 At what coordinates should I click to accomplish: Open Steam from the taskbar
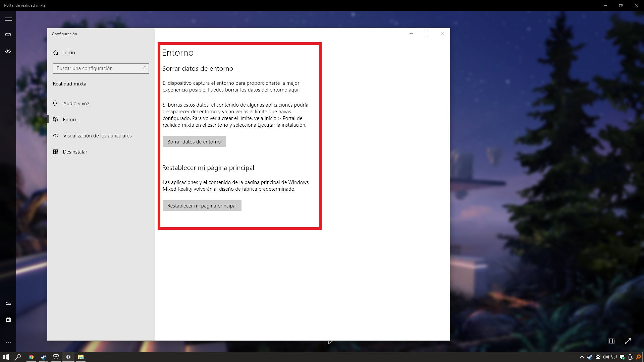coord(43,357)
